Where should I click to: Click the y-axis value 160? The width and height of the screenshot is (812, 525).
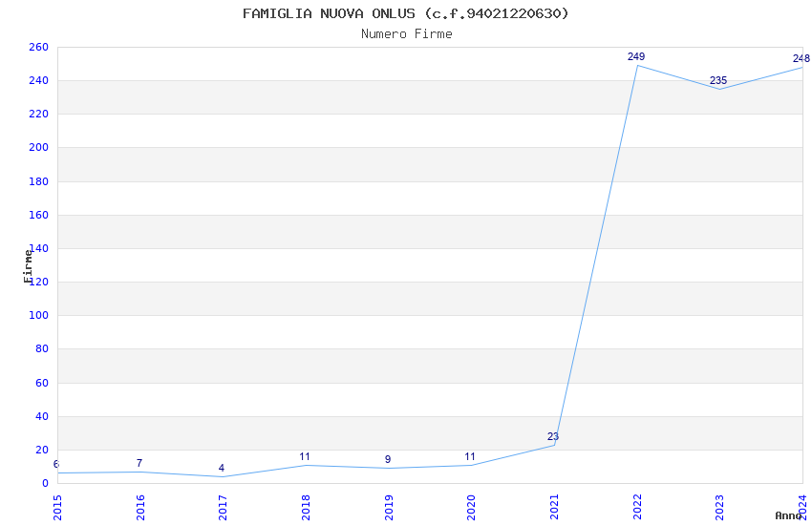(x=38, y=215)
